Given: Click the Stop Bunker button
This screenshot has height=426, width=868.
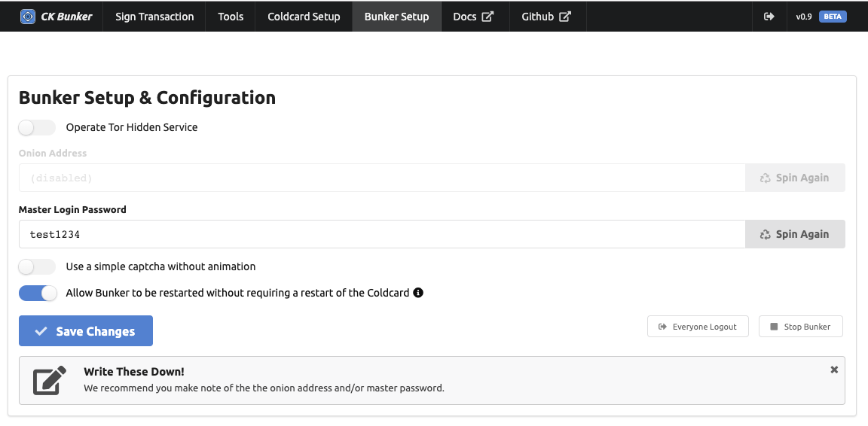Looking at the screenshot, I should (x=800, y=327).
